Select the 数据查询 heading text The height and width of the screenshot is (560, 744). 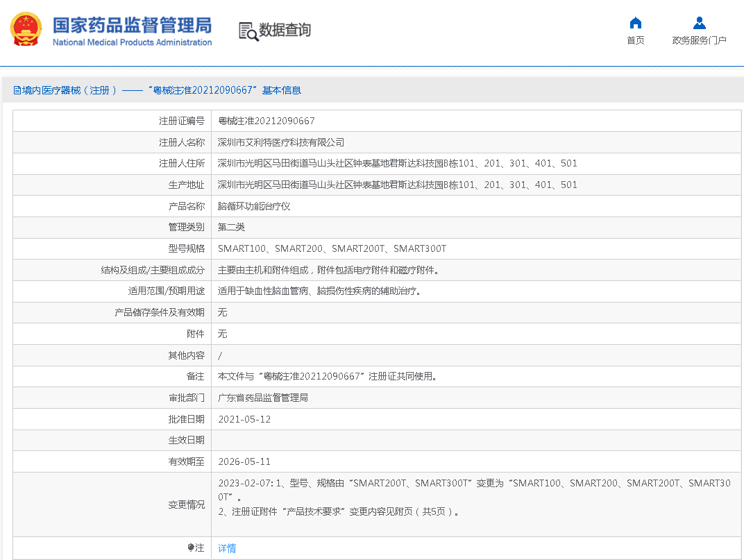click(285, 30)
